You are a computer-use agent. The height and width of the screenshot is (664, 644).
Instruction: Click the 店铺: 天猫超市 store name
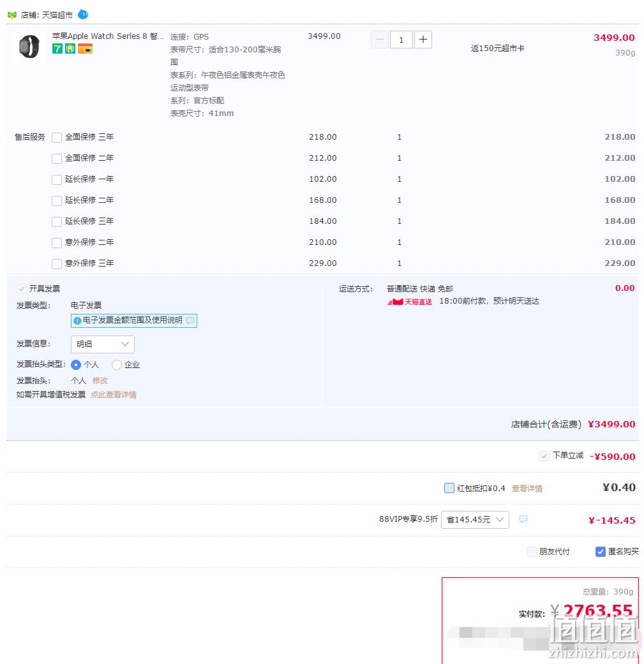point(47,15)
